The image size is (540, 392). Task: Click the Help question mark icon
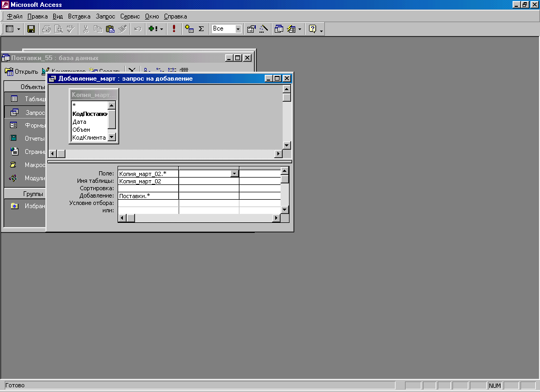(x=312, y=29)
